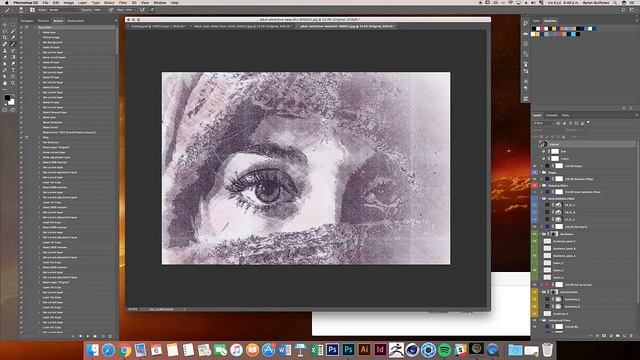Select the Move tool
Screen dimensions: 640x360
click(4, 24)
